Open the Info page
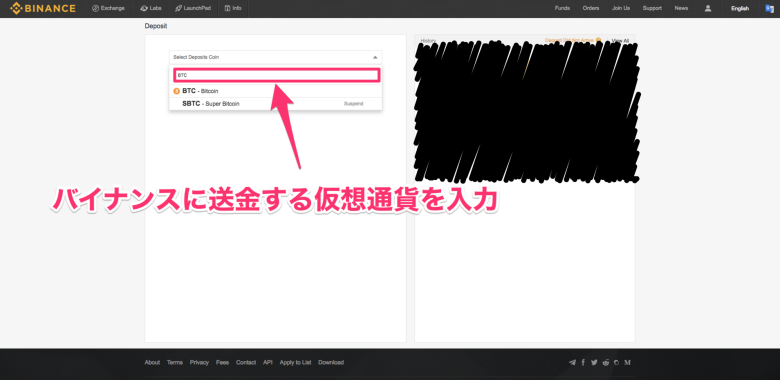780x380 pixels. [x=233, y=8]
